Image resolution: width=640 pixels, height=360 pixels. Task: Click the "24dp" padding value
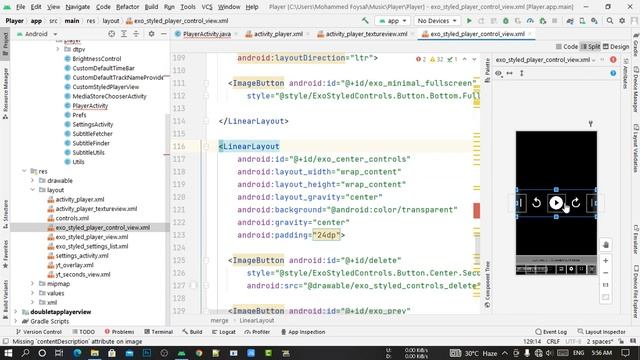(x=326, y=235)
